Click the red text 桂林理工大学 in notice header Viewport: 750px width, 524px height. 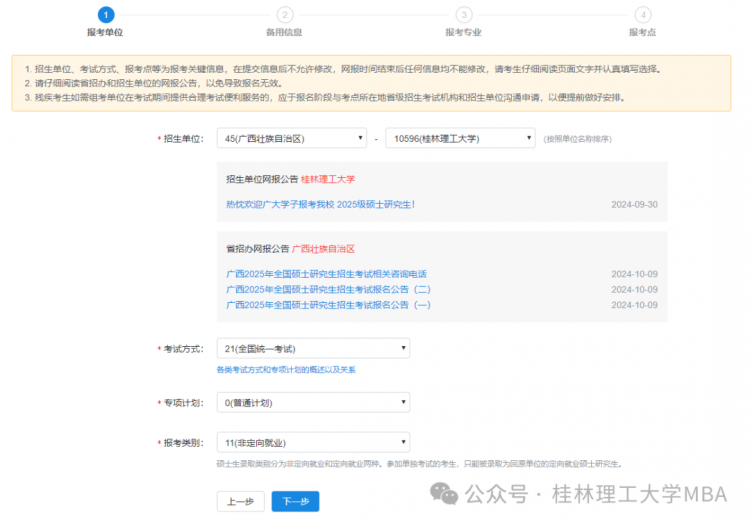pos(328,179)
